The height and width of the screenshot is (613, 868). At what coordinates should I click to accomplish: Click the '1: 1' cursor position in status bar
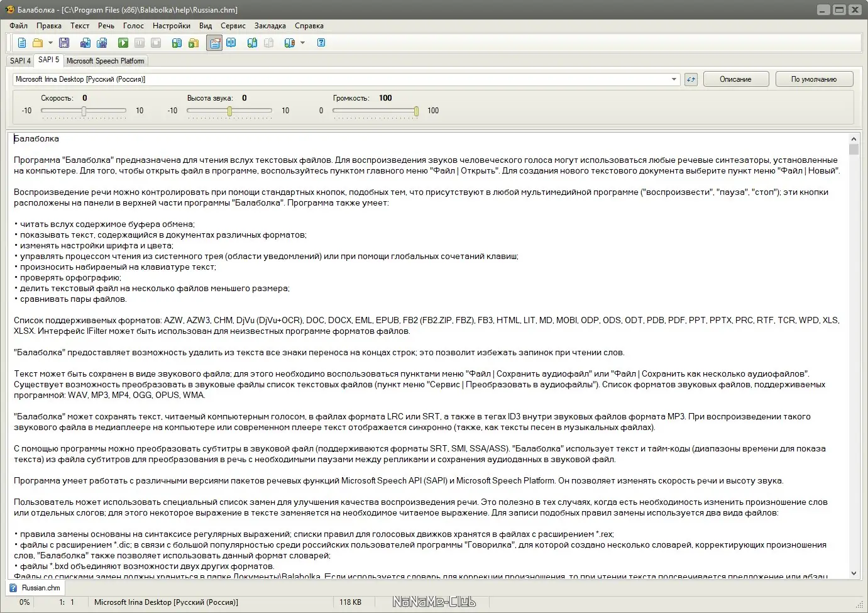[67, 602]
